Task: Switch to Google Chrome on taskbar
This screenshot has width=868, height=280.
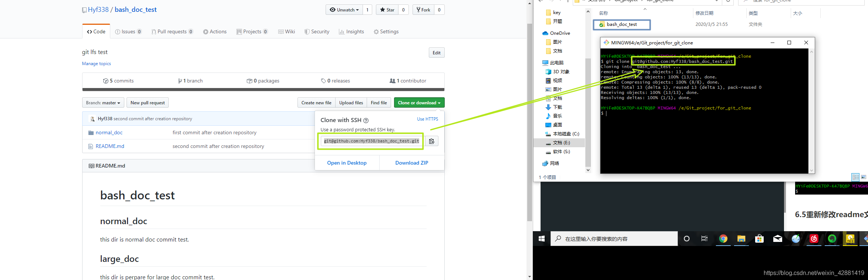Action: coord(723,239)
